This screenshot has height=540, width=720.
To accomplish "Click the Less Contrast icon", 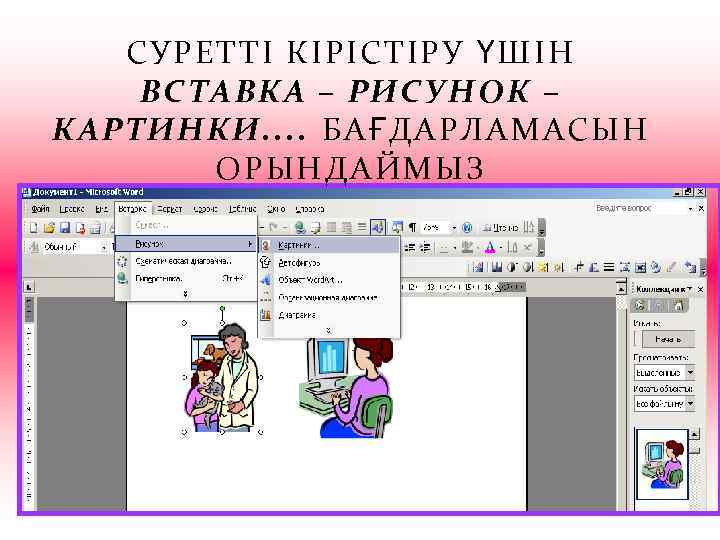I will (x=528, y=267).
